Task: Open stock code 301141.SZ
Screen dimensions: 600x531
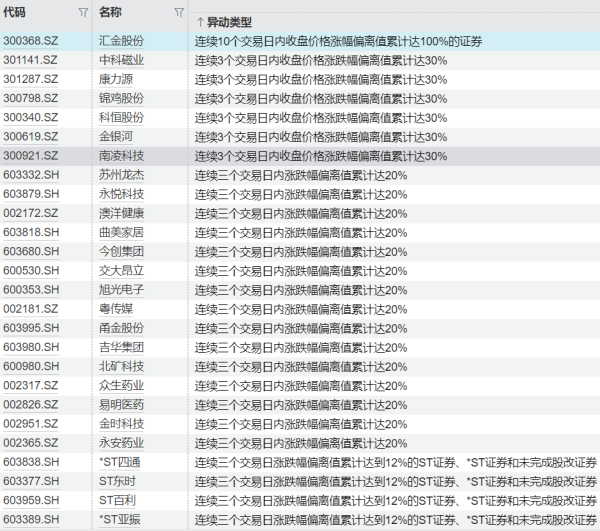Action: pyautogui.click(x=31, y=60)
